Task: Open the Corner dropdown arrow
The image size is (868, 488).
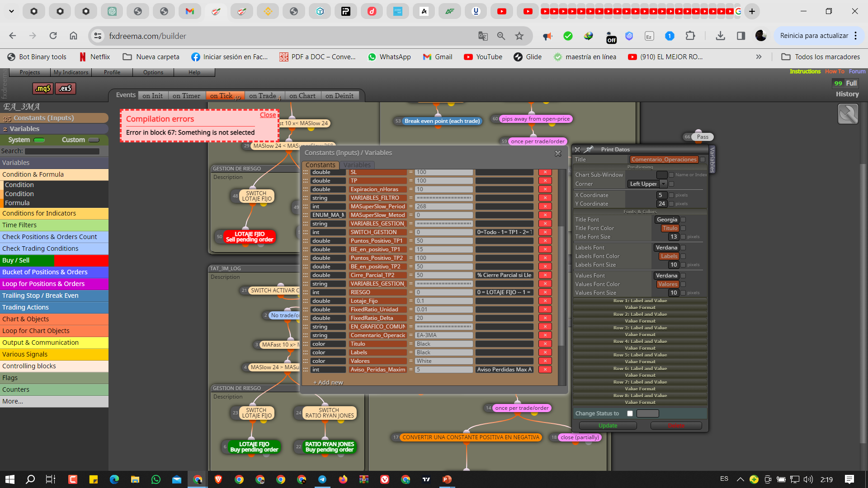Action: 663,184
